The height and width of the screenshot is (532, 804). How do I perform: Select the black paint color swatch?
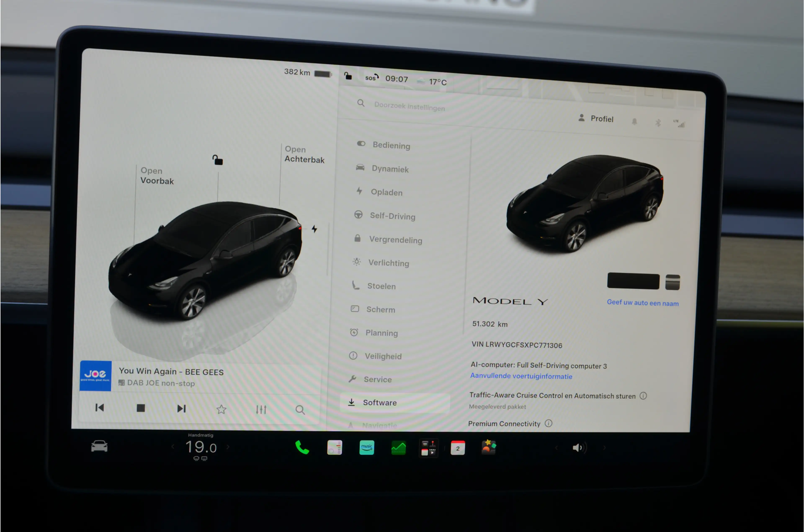click(x=633, y=281)
